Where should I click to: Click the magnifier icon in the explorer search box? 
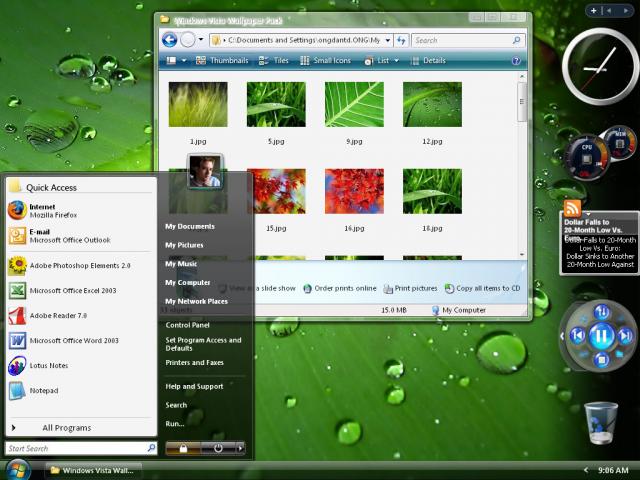516,40
